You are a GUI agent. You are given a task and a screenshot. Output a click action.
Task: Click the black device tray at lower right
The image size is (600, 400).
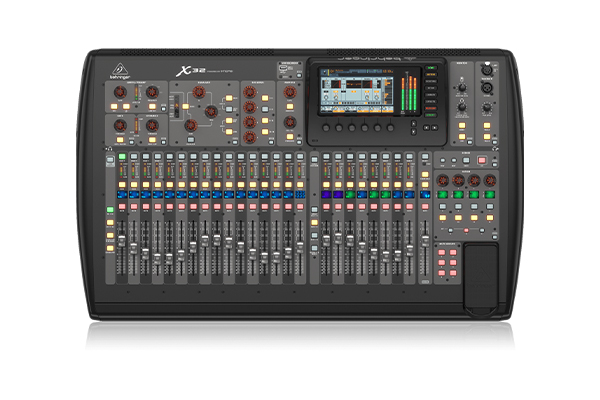[x=481, y=278]
